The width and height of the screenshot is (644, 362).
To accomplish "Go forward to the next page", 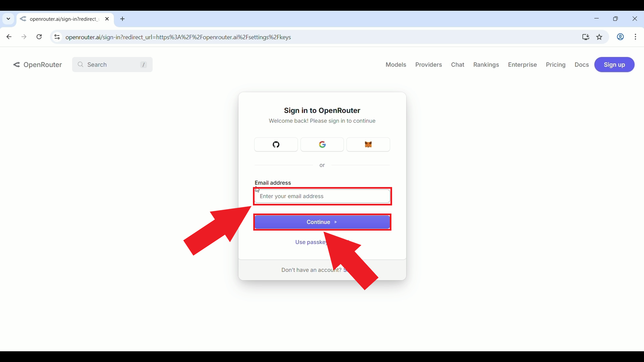I will click(x=23, y=37).
